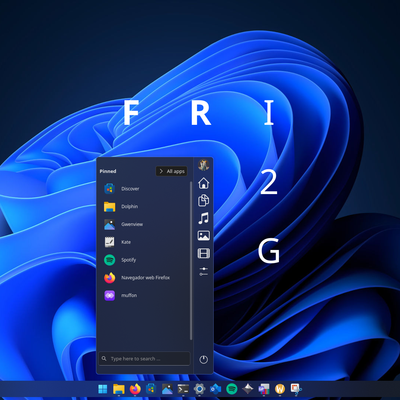This screenshot has width=400, height=400.
Task: Click the Pinned heading text
Action: pyautogui.click(x=108, y=171)
